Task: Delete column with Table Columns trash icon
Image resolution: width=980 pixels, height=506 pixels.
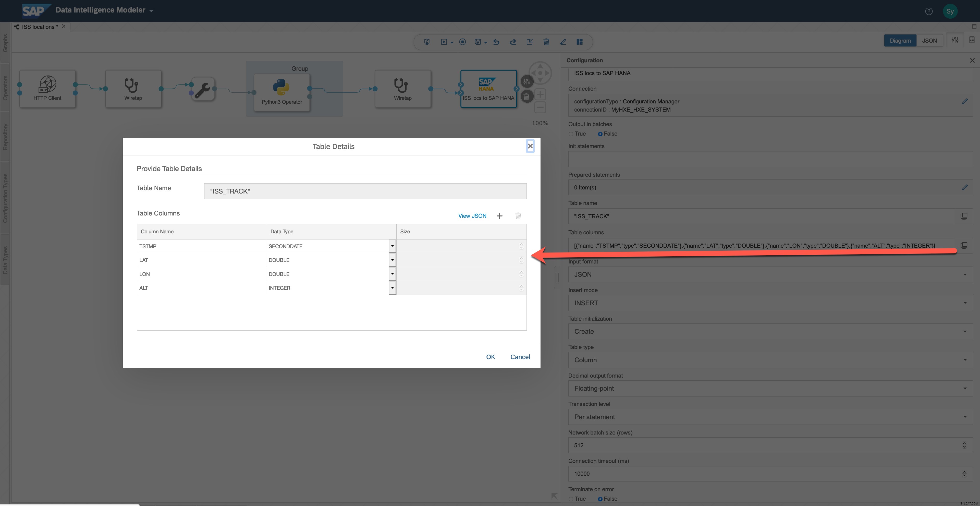Action: [518, 216]
